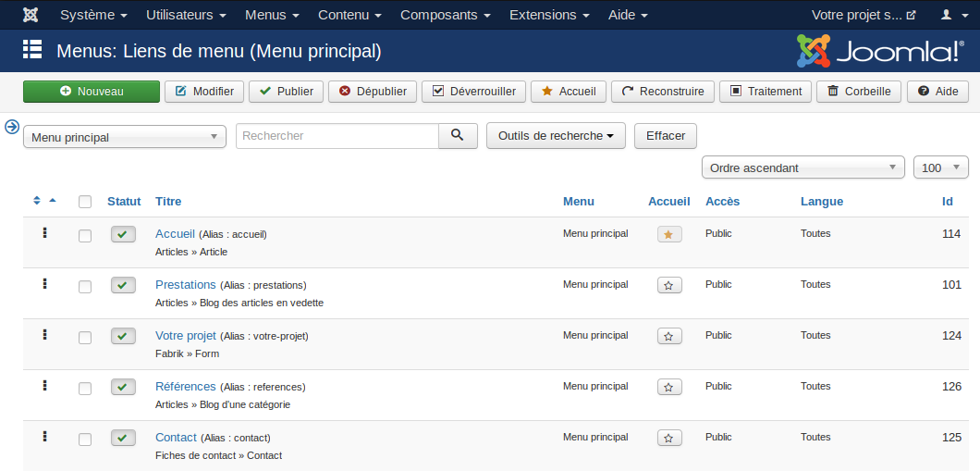Set Prestations as home with star icon
980x471 pixels.
pos(670,286)
